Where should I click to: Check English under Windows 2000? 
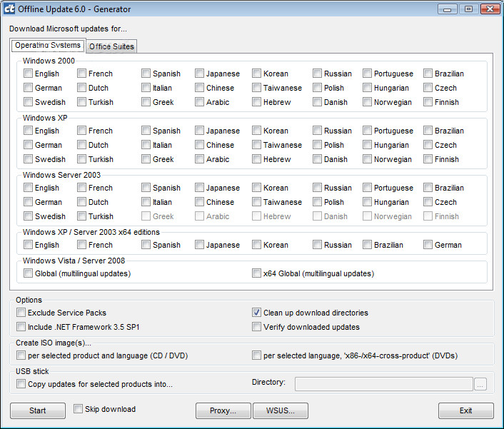point(29,74)
